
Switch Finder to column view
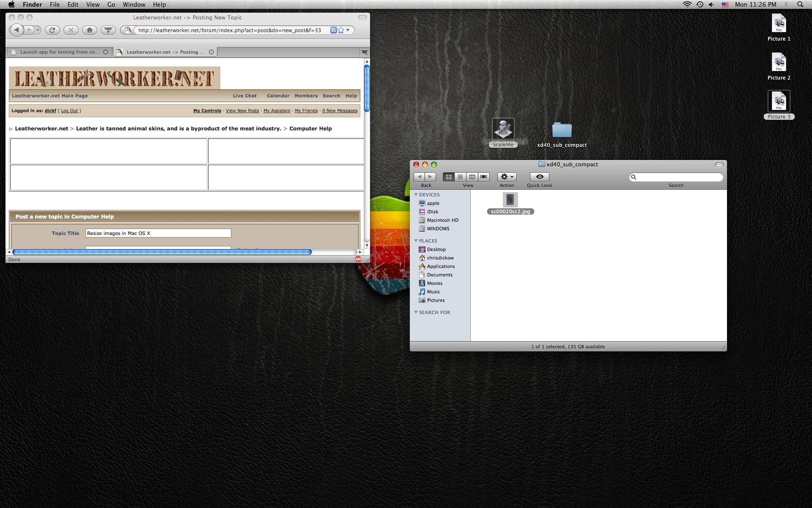(472, 177)
